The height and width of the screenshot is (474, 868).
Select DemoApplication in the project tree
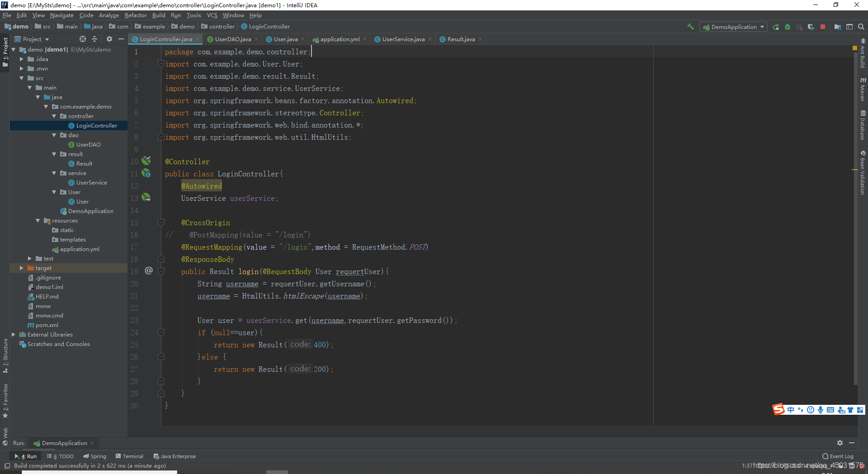pyautogui.click(x=90, y=211)
